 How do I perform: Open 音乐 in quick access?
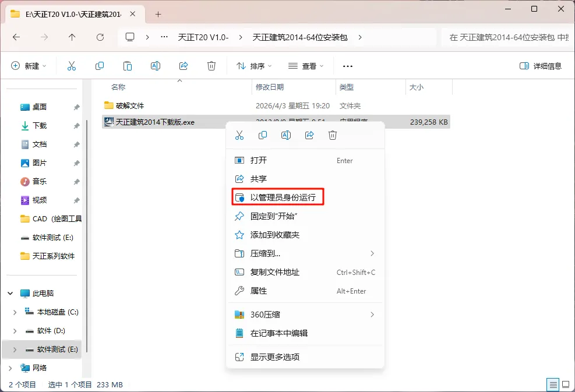point(39,181)
